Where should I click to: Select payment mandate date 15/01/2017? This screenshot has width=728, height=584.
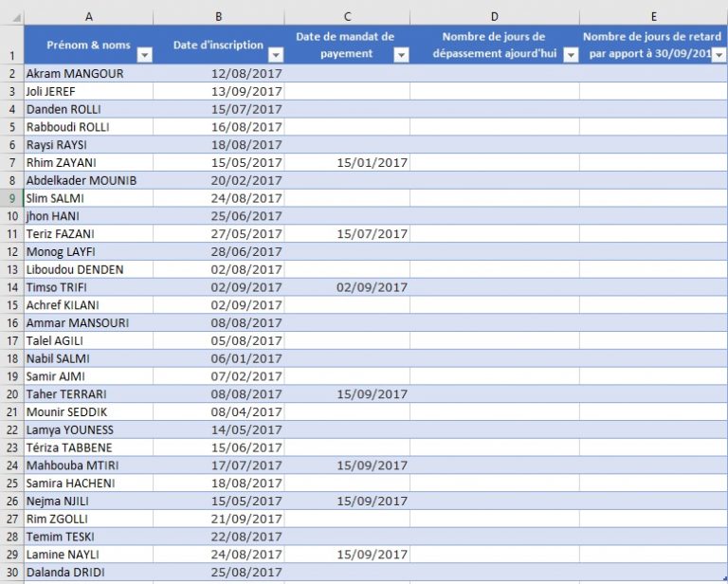click(347, 162)
